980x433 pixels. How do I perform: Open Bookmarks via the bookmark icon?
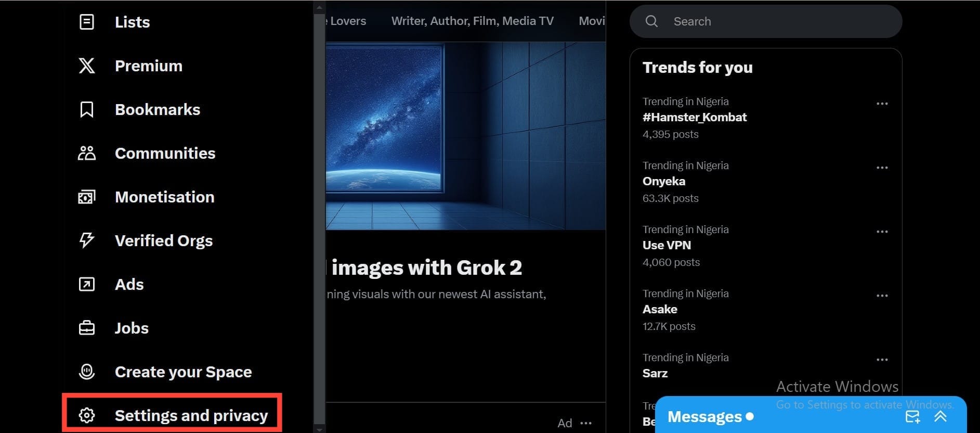[x=86, y=109]
